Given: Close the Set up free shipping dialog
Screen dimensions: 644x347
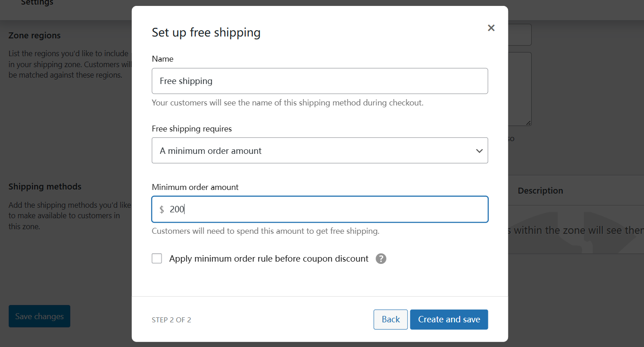Looking at the screenshot, I should (x=491, y=28).
